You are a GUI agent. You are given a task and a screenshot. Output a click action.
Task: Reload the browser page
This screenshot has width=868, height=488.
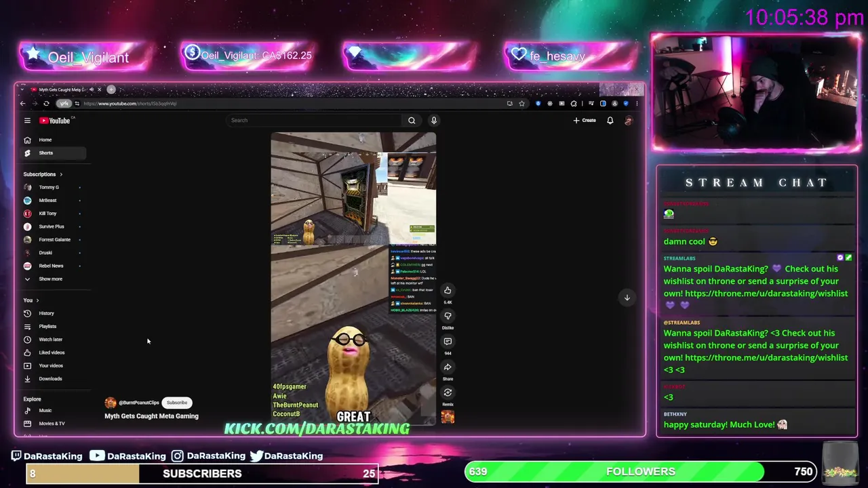(x=46, y=104)
